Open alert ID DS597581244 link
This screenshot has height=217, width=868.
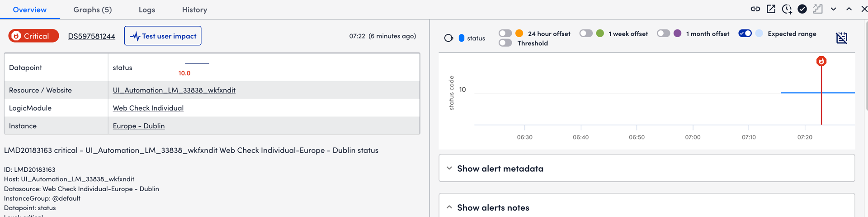tap(91, 36)
